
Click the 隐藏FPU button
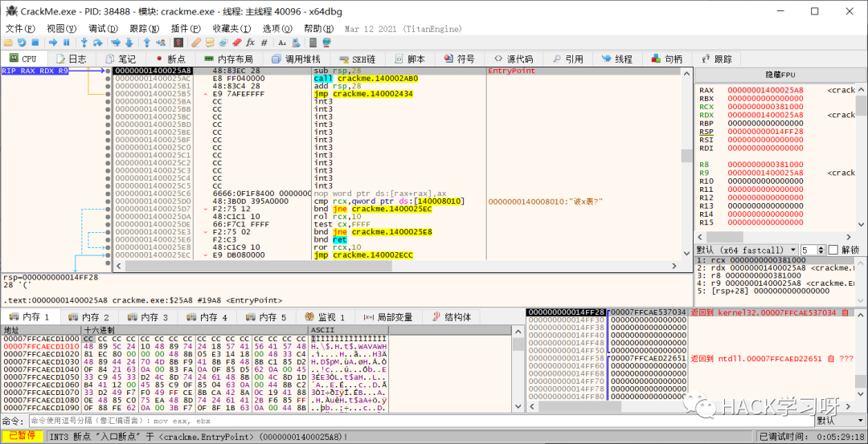tap(779, 74)
